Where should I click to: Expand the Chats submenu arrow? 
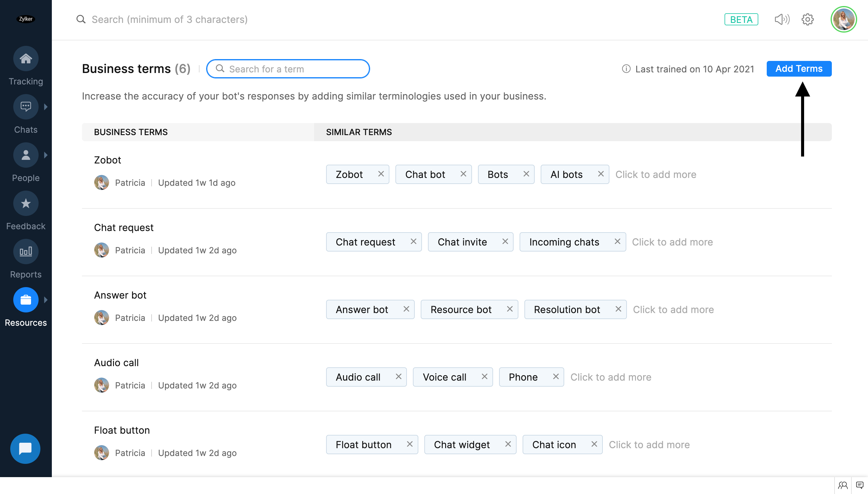point(46,107)
